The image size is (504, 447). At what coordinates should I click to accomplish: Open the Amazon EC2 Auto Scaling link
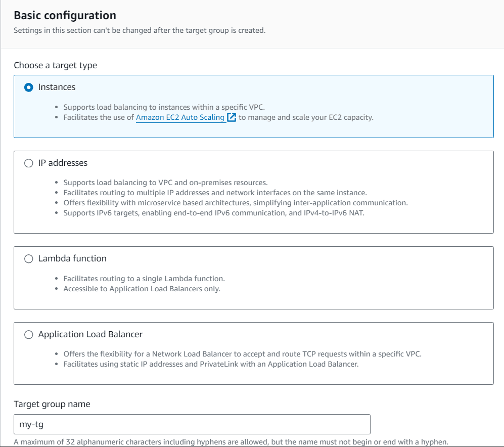tap(180, 117)
